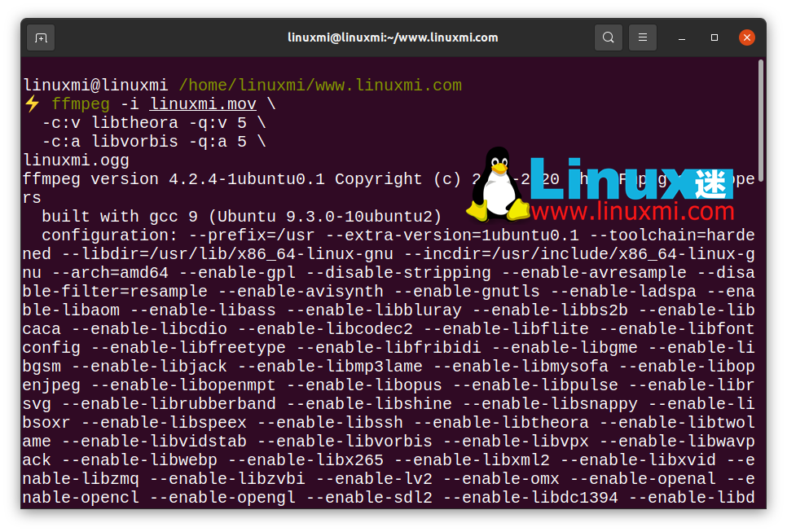Close the terminal window
The width and height of the screenshot is (787, 532).
747,37
